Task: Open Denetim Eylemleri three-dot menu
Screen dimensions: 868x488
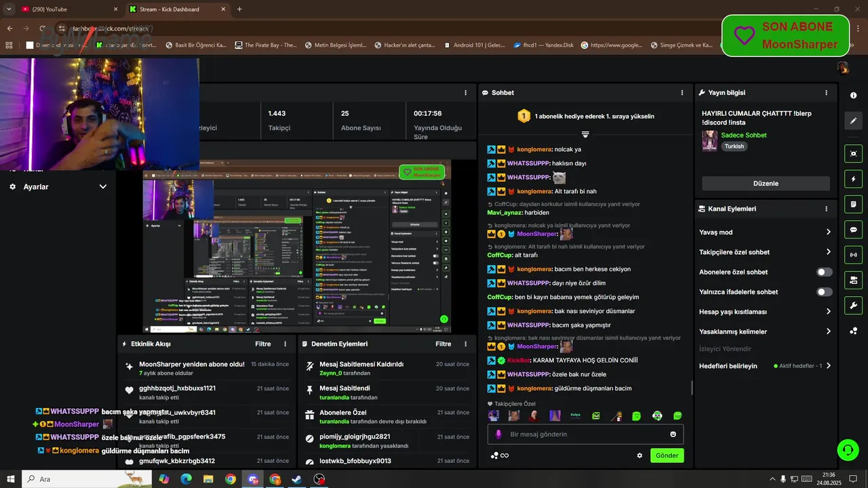Action: point(465,344)
